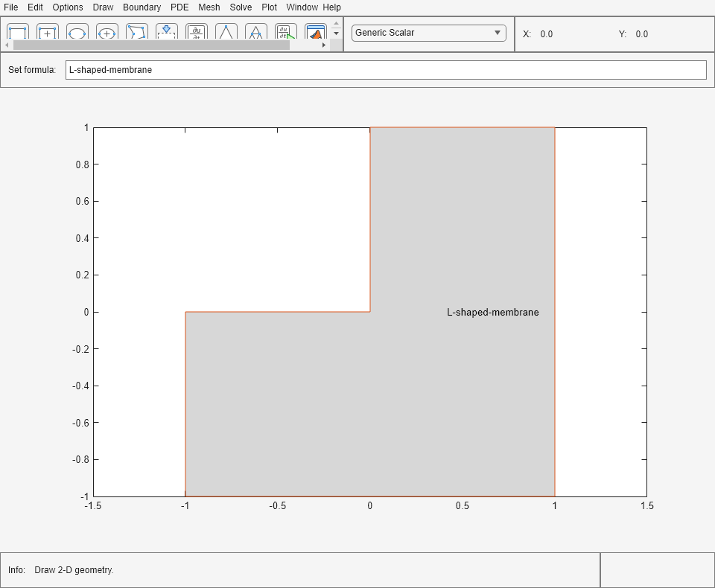Screen dimensions: 715x588
Task: Open the Boundary menu
Action: pos(142,7)
